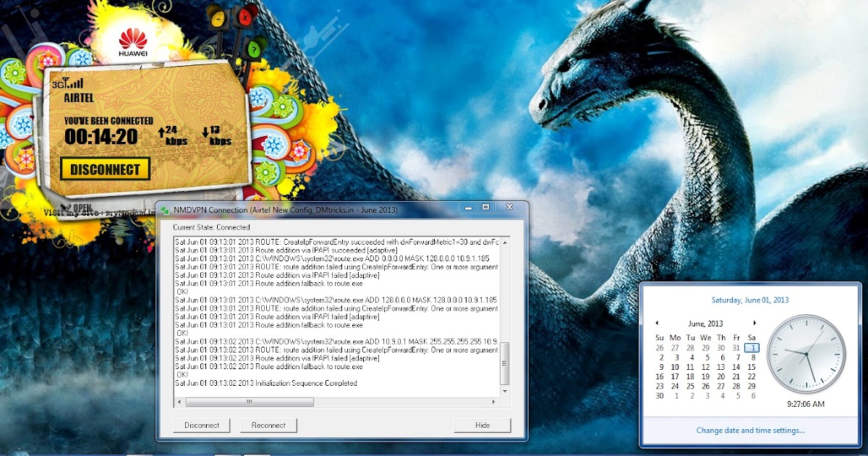
Task: Select June 12 in the calendar
Action: (705, 367)
